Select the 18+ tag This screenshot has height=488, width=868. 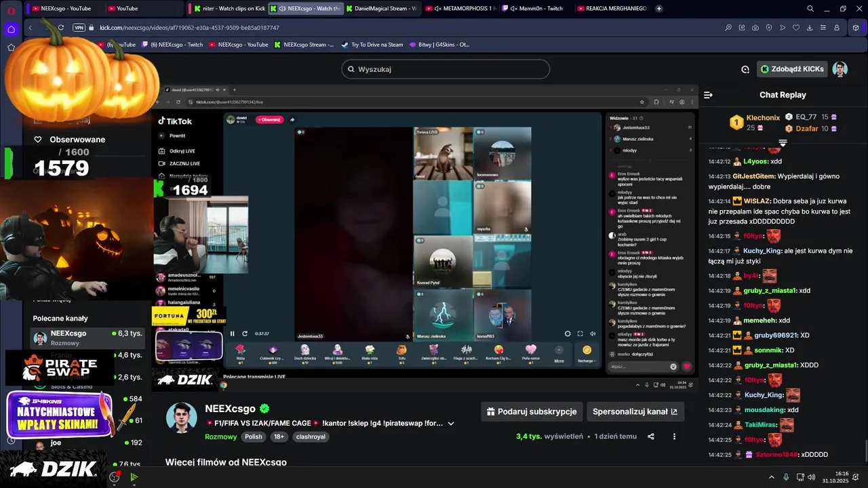(x=279, y=436)
